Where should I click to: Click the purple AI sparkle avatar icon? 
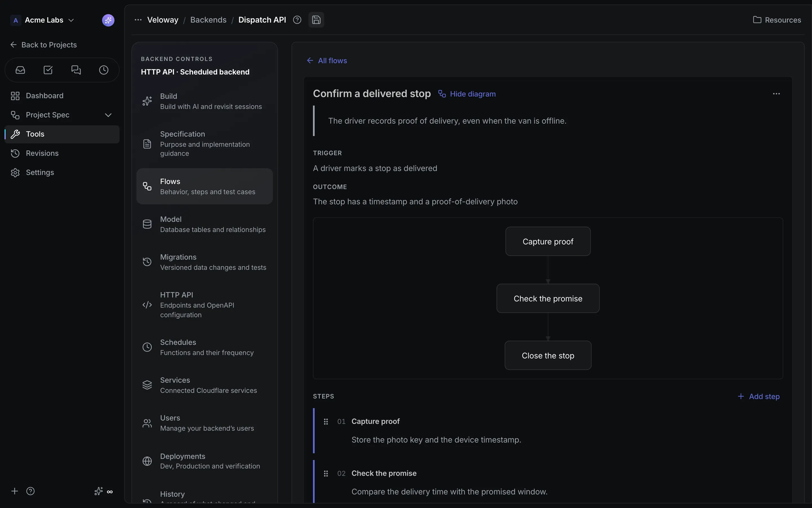coord(108,20)
